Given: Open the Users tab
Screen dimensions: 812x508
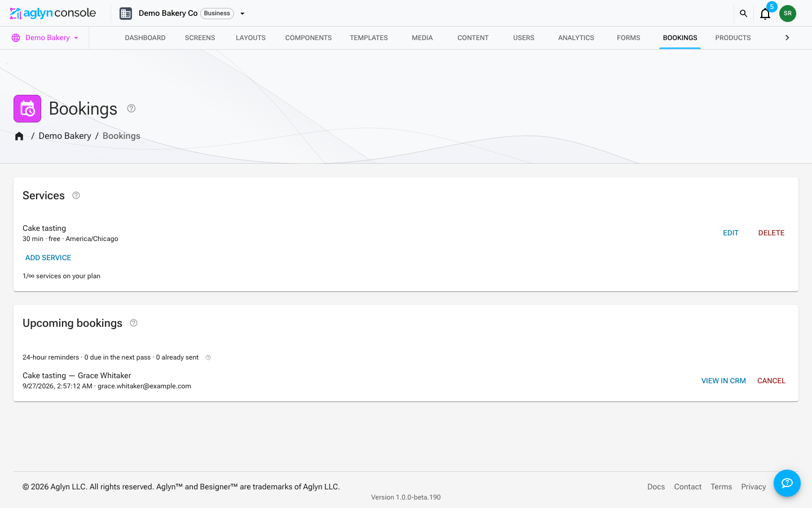Looking at the screenshot, I should (524, 38).
